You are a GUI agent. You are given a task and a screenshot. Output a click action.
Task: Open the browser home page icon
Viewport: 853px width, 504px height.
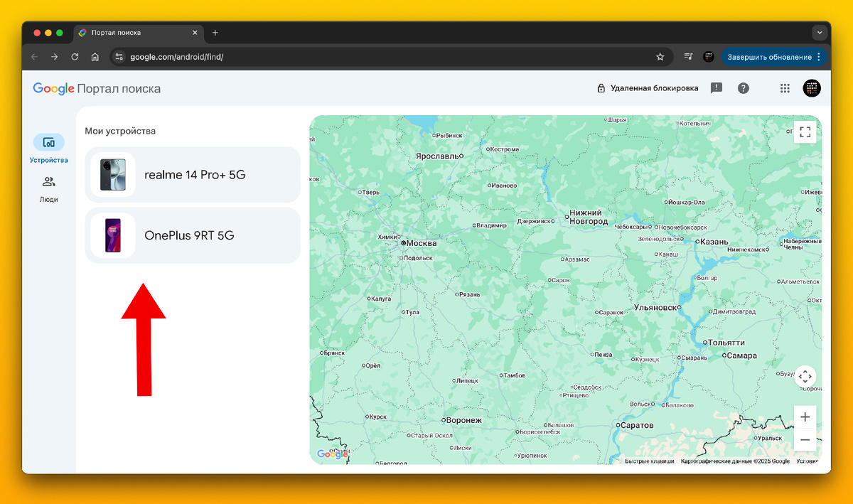[95, 57]
